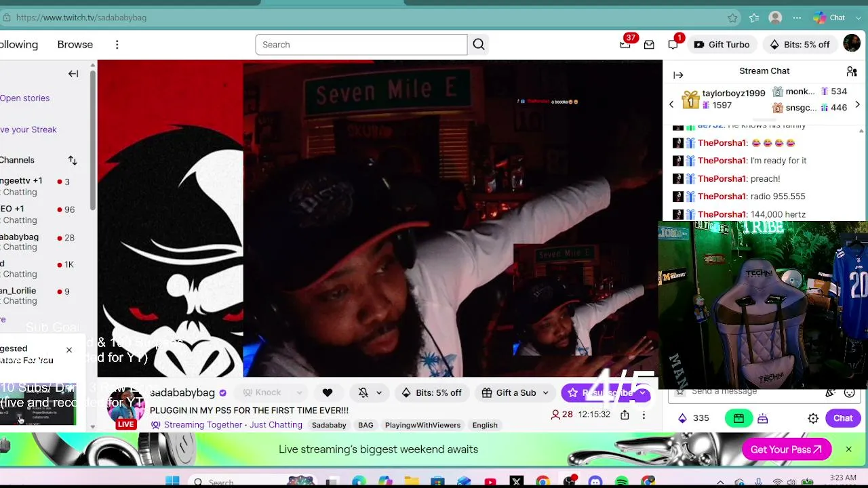Open ababybag channel with 28 viewers in the sidebar
Screen dimensions: 868x488
[x=41, y=242]
